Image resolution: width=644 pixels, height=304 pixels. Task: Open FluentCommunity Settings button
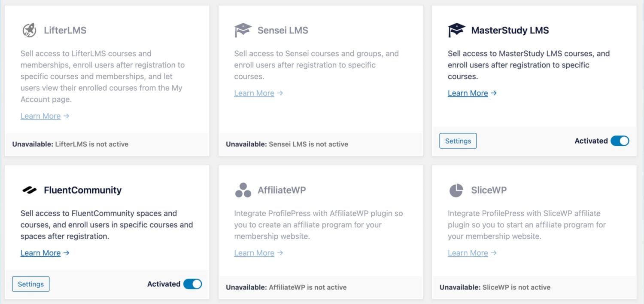31,284
